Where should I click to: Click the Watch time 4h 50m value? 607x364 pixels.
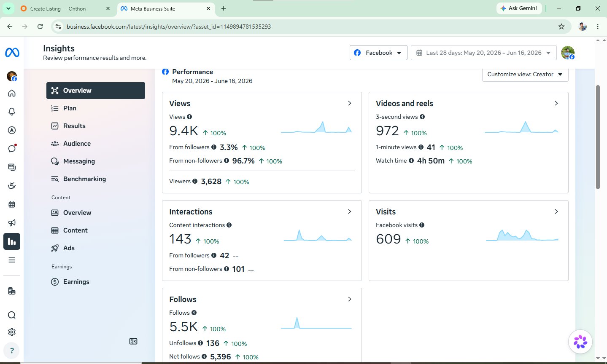click(431, 161)
